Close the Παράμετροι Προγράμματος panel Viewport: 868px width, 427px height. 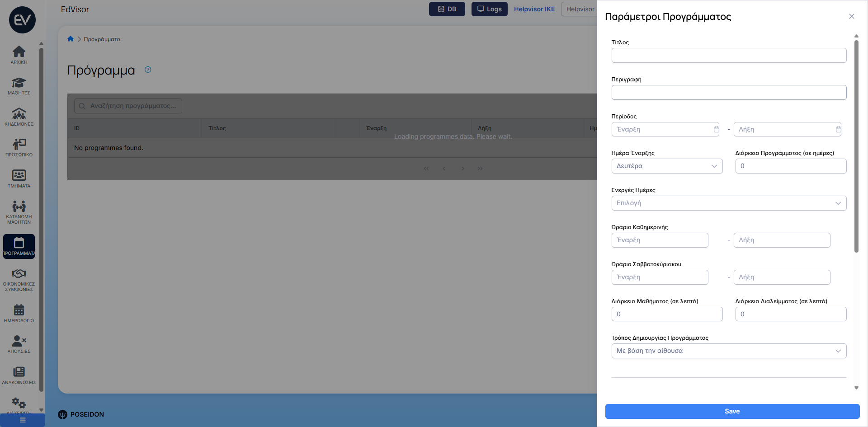click(851, 16)
